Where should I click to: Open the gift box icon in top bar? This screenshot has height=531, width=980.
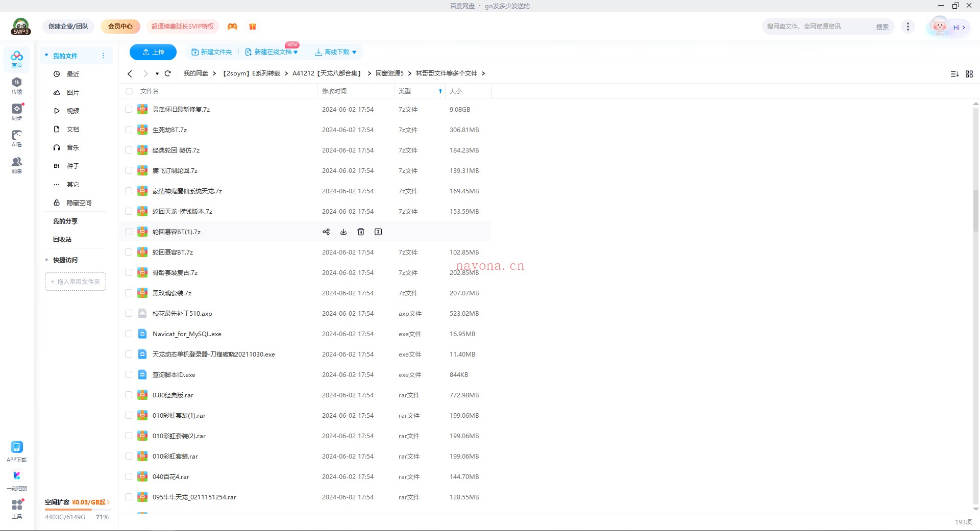coord(253,27)
